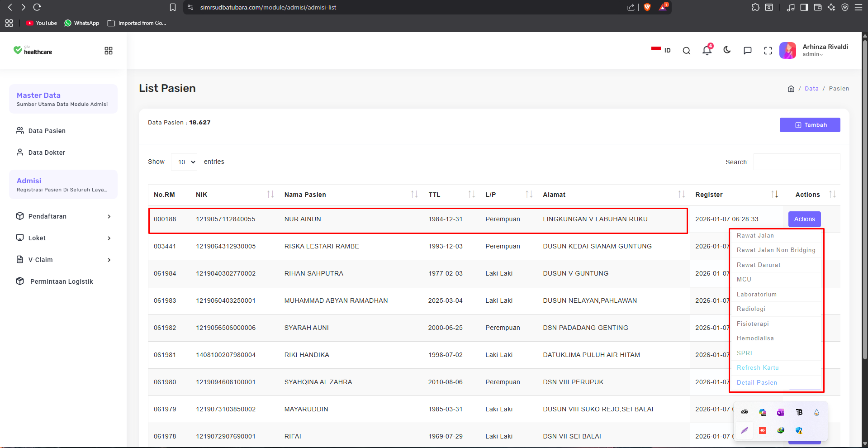Expand the Pendaftaran menu
The width and height of the screenshot is (868, 448).
click(x=63, y=216)
